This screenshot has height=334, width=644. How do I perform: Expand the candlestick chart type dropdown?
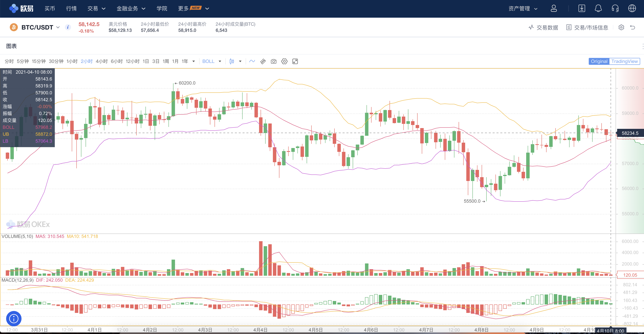coord(240,62)
